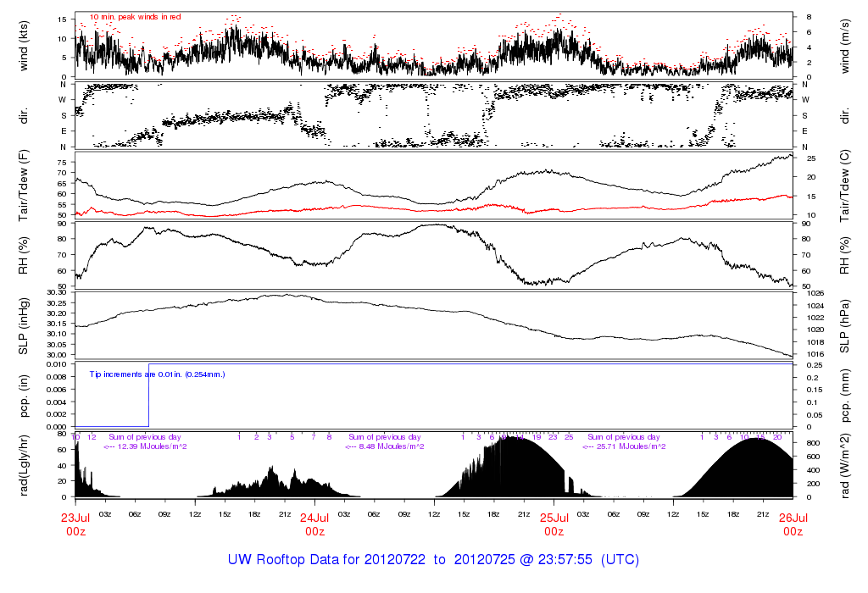Click the 'rad(Lgly/hr)' axis label
The width and height of the screenshot is (868, 593).
click(x=23, y=465)
